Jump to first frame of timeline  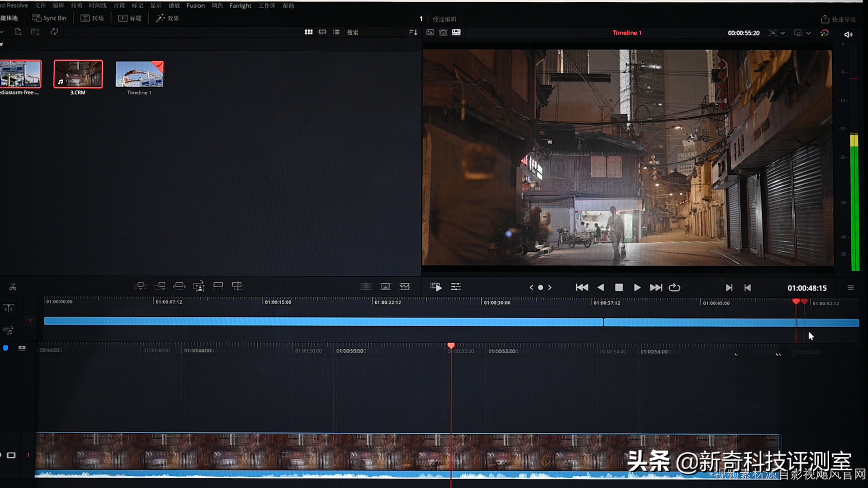[581, 287]
